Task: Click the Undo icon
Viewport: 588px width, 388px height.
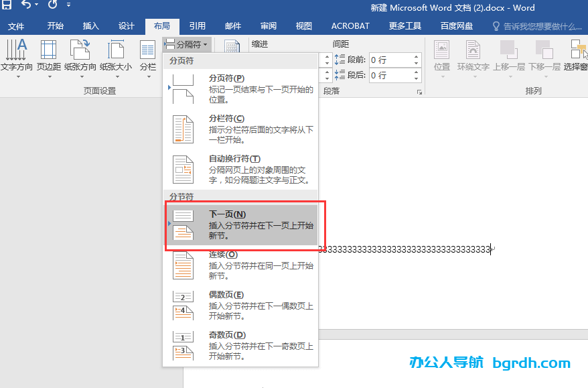Action: coord(25,5)
